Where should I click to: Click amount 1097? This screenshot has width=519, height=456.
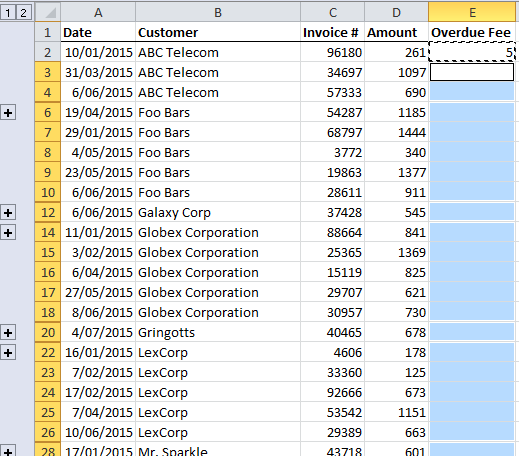coord(396,72)
